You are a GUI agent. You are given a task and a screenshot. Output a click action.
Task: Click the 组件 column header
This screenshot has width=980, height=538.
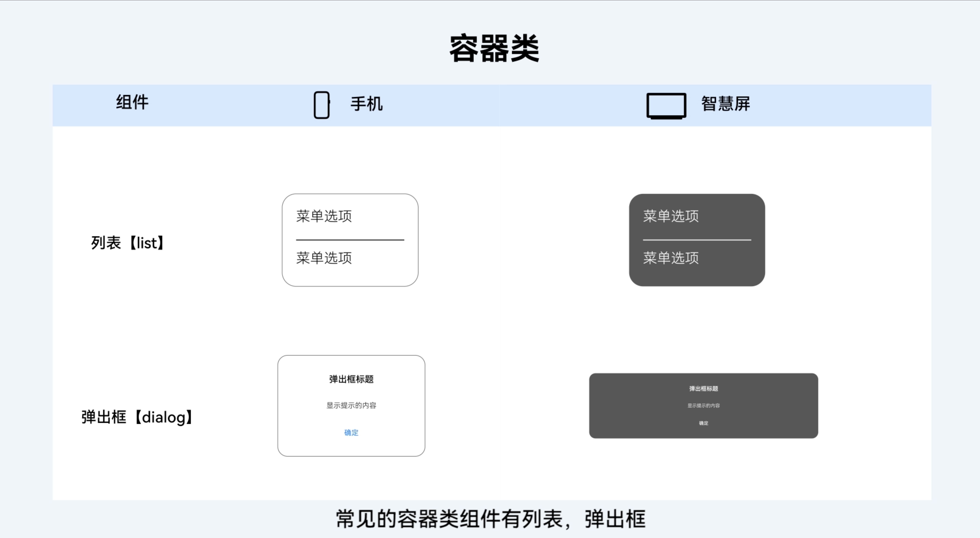(x=132, y=102)
